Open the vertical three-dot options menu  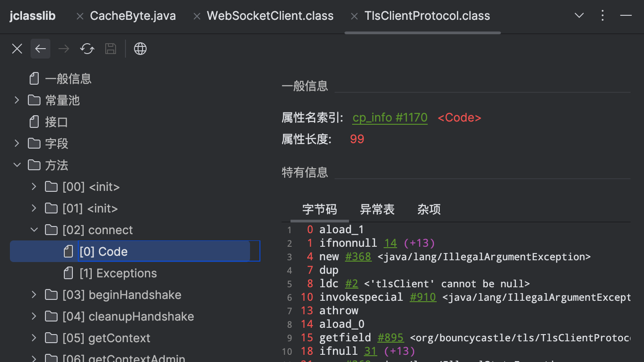[603, 16]
